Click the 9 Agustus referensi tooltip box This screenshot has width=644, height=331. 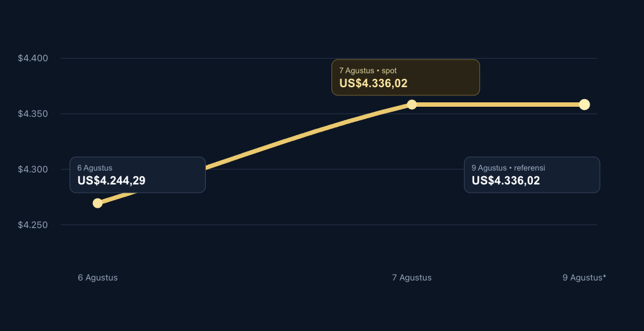[532, 175]
